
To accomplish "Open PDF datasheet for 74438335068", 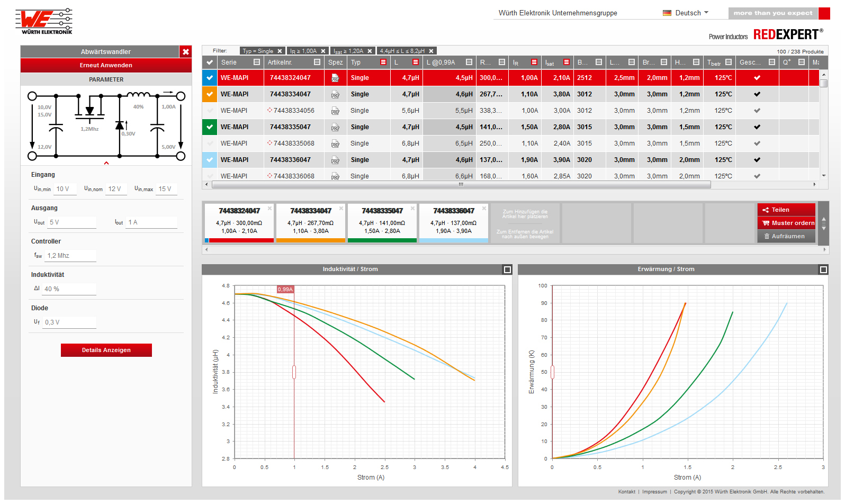I will pos(335,143).
